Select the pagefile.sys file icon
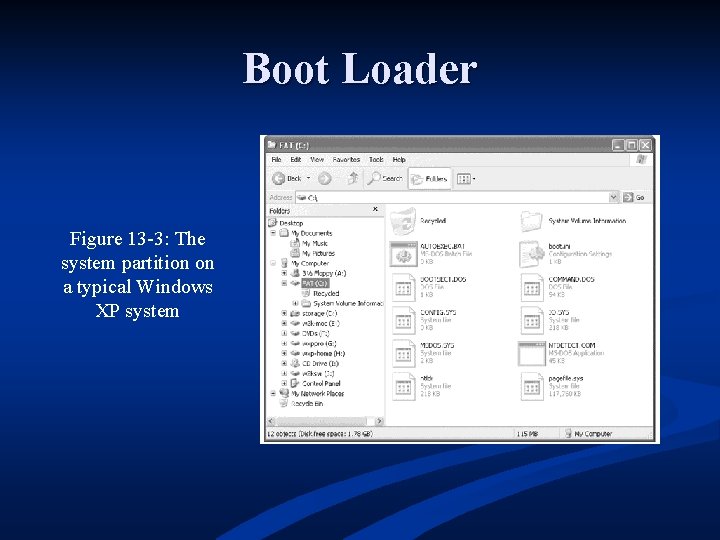This screenshot has width=720, height=540. pos(532,387)
